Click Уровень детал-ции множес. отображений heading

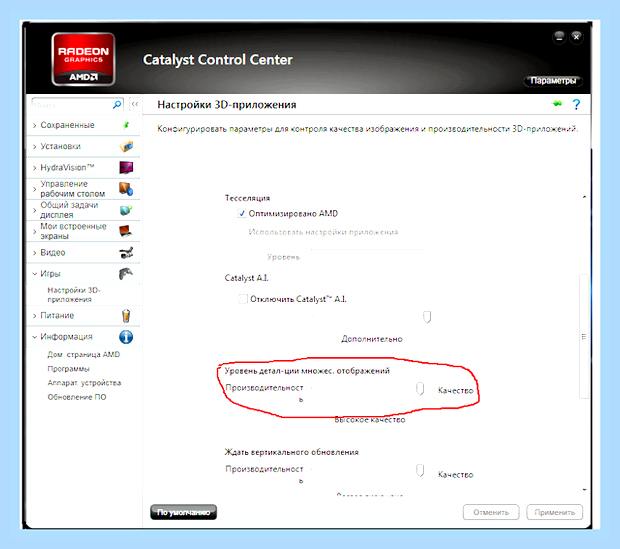coord(307,371)
